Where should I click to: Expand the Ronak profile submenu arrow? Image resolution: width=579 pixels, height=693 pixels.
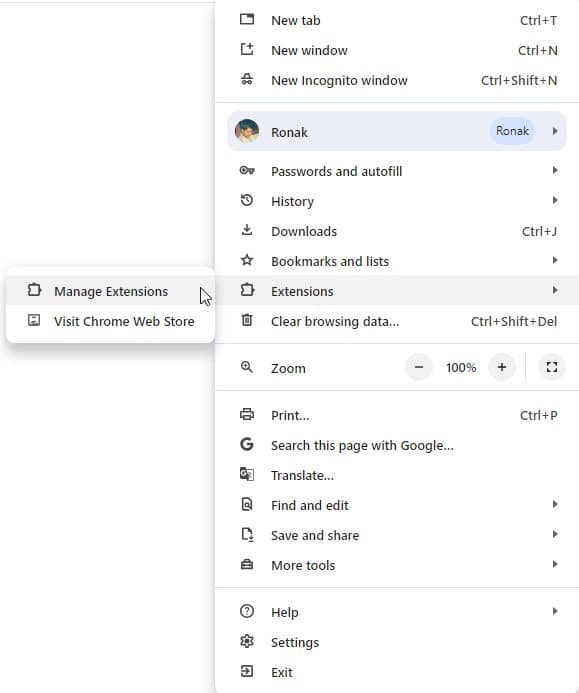(x=555, y=131)
